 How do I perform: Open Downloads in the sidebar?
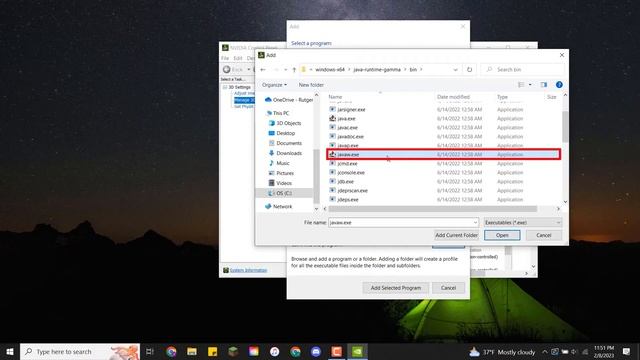285,153
